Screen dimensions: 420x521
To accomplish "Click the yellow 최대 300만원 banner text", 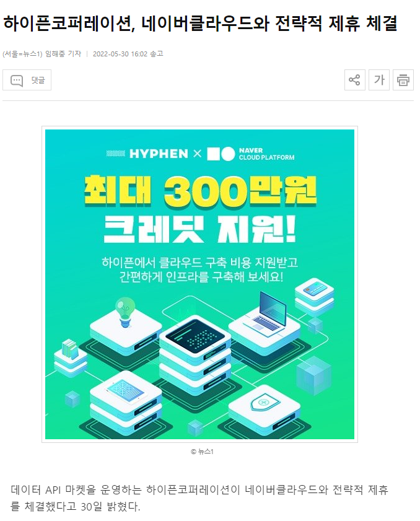I will 200,191.
